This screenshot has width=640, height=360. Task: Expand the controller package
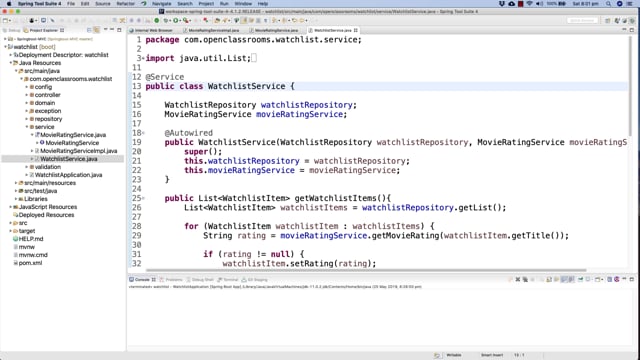[27, 95]
